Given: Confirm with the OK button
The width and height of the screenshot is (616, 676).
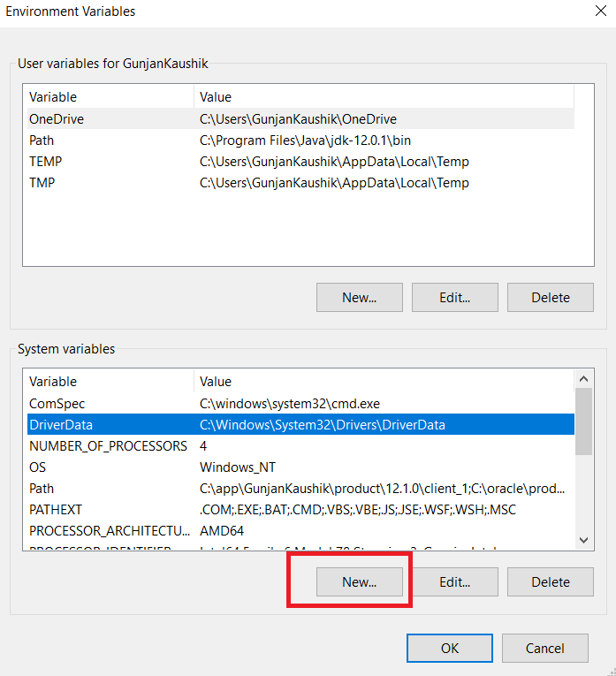Looking at the screenshot, I should (x=450, y=648).
